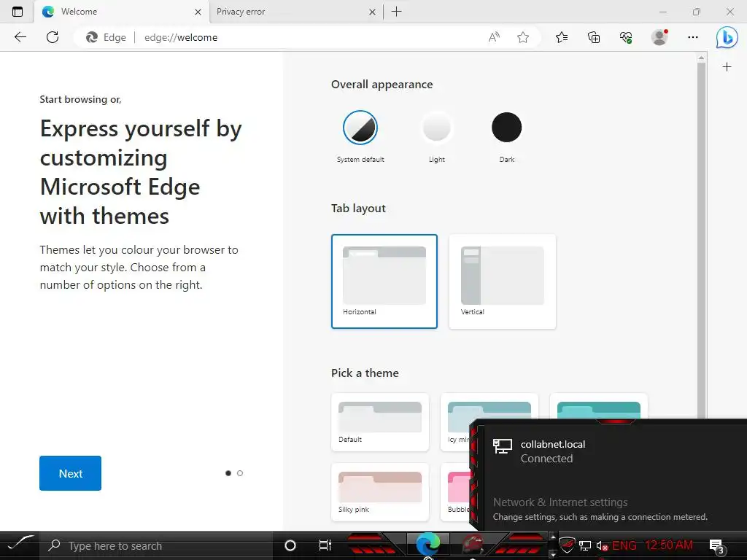Image resolution: width=747 pixels, height=560 pixels.
Task: Click the Read aloud icon in address bar
Action: [494, 37]
